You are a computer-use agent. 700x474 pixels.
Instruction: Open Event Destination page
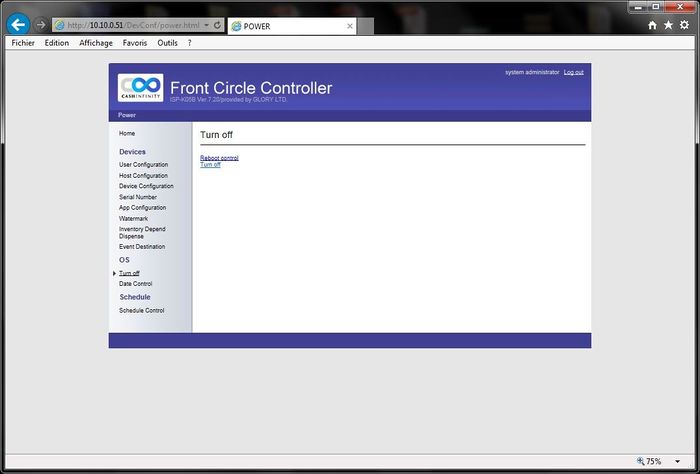(142, 246)
